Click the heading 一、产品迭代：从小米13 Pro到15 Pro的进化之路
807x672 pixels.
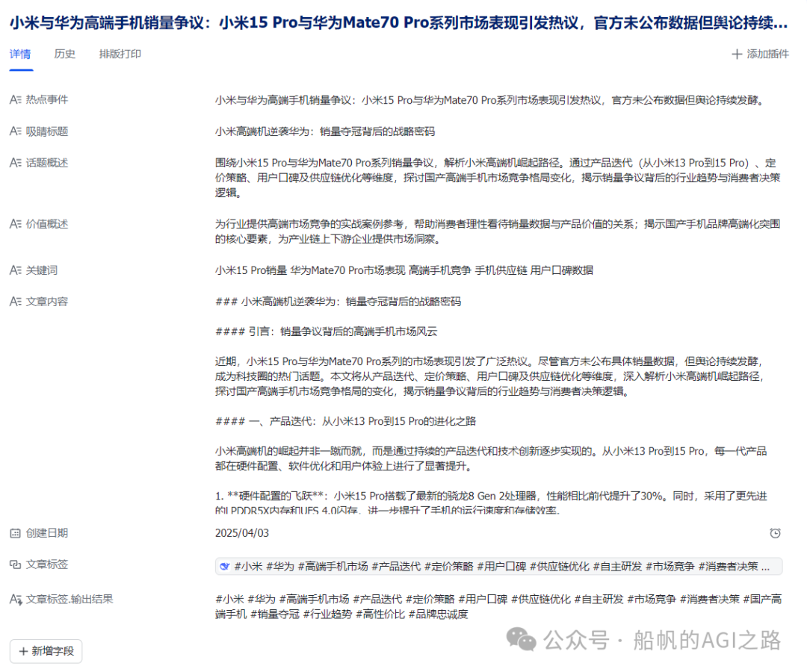coord(345,422)
